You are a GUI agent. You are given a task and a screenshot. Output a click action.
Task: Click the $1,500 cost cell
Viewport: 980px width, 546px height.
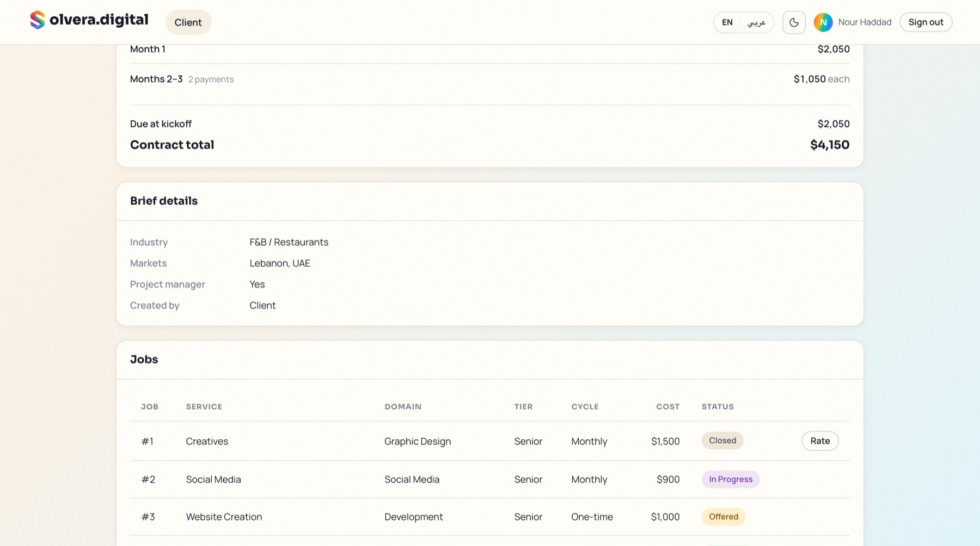(665, 441)
